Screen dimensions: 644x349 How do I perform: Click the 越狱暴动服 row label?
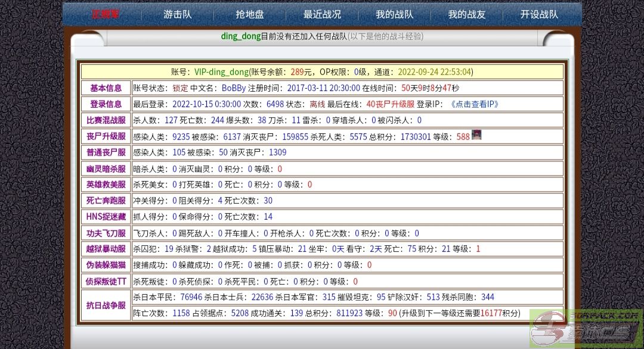[106, 249]
